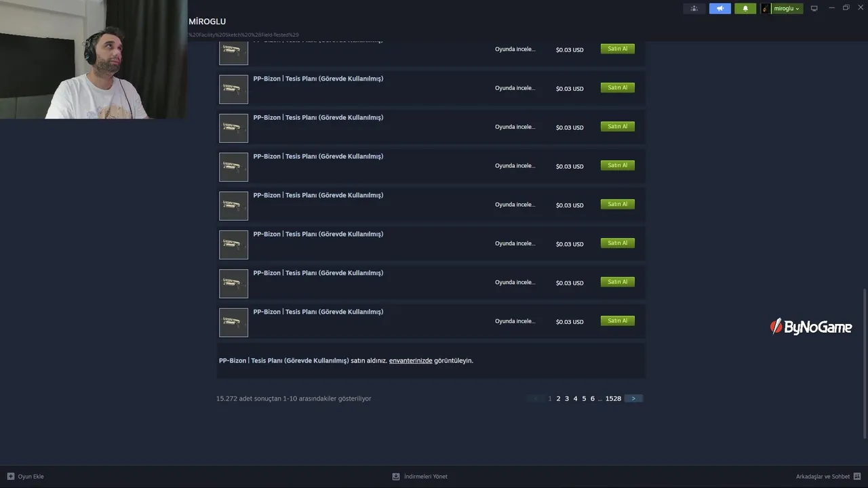Screen dimensions: 868x488
Task: Go to results page 2
Action: click(x=558, y=399)
